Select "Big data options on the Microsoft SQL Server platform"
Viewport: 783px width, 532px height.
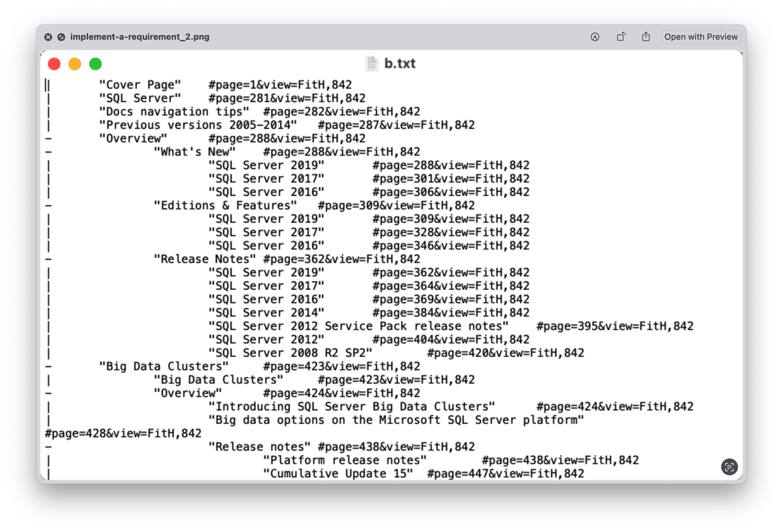click(x=396, y=420)
